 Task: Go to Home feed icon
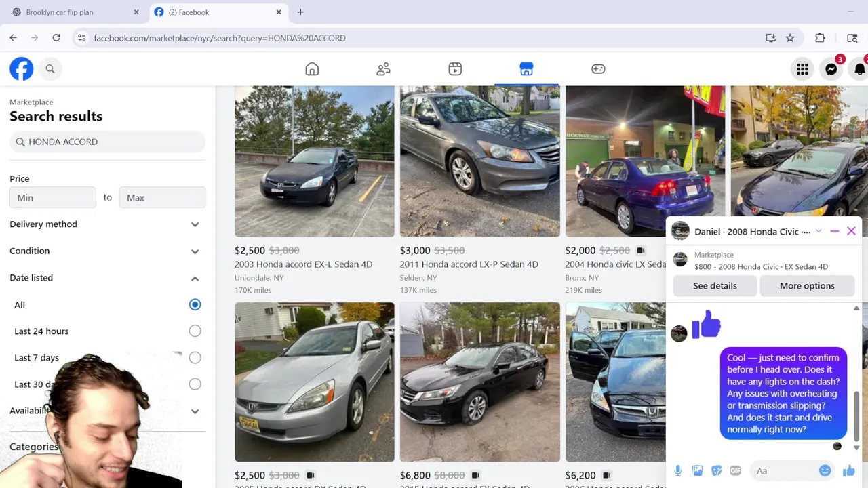[x=312, y=68]
